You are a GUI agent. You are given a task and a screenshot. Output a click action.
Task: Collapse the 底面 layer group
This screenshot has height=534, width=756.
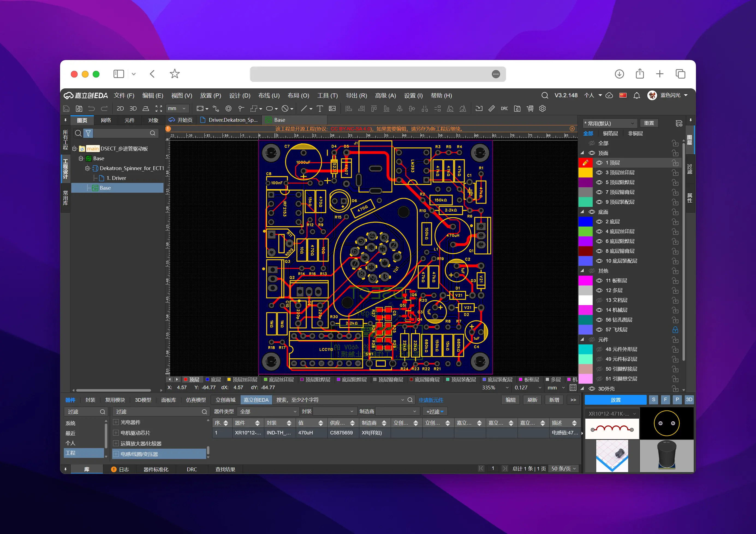pyautogui.click(x=582, y=212)
